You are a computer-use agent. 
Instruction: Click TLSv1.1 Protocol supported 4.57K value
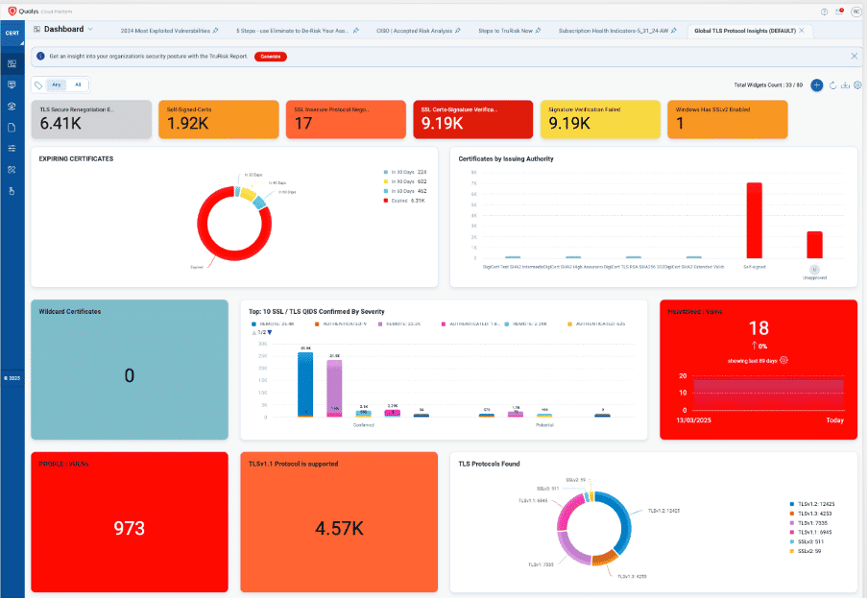tap(339, 529)
